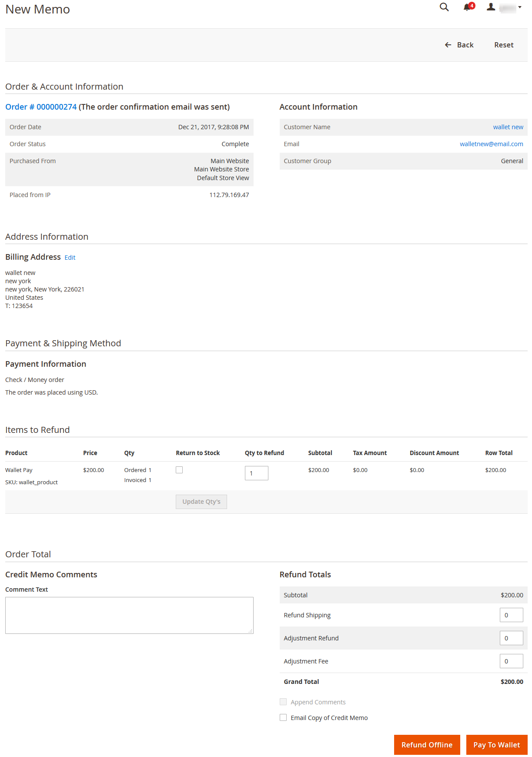Click the Qty to Refund input field
This screenshot has width=532, height=757.
tap(257, 473)
